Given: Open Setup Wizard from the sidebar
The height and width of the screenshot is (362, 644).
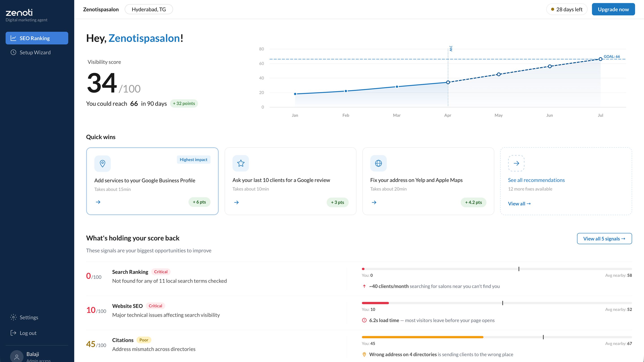Looking at the screenshot, I should (35, 53).
